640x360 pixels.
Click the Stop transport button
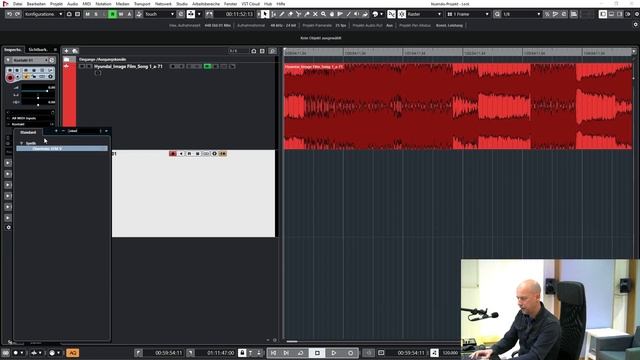click(317, 353)
